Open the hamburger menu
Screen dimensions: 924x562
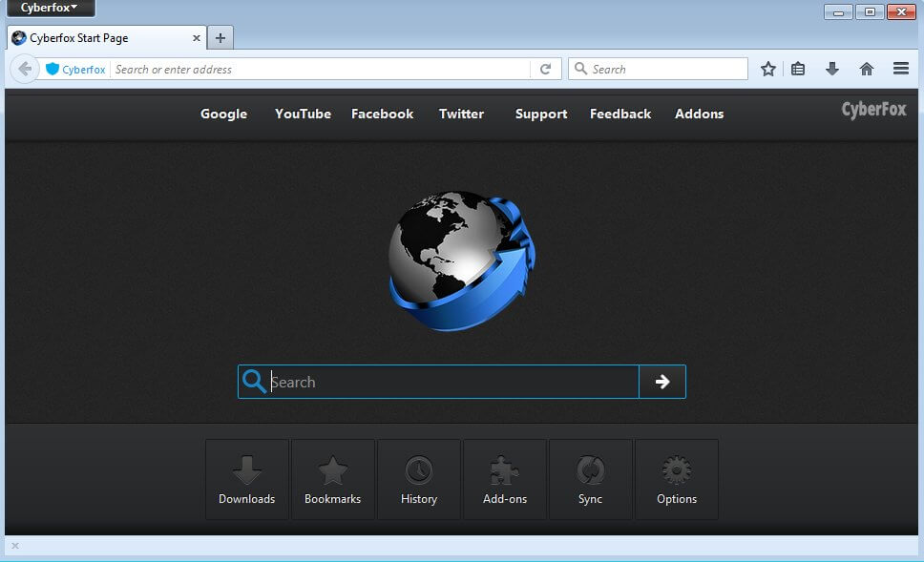click(x=901, y=69)
